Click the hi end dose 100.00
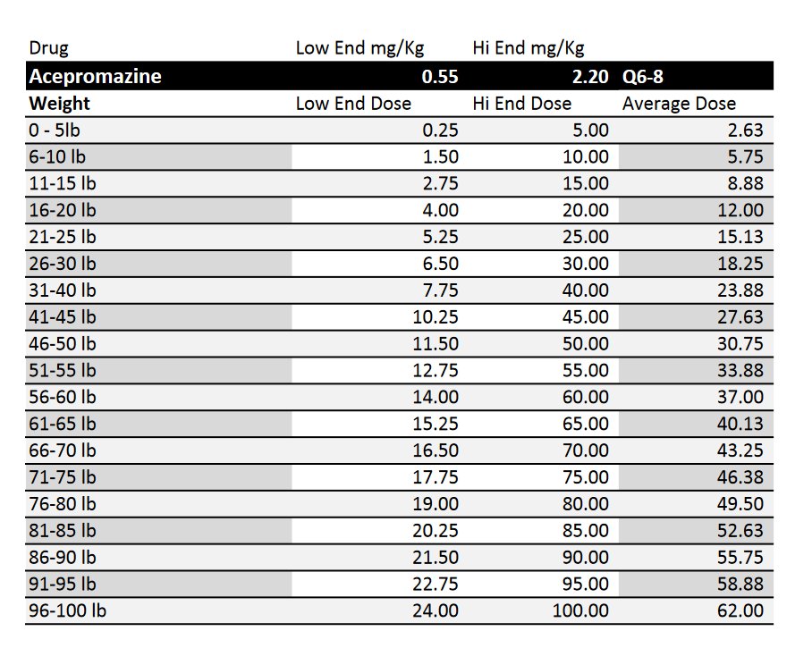Screen dimensions: 812x648 [581, 611]
